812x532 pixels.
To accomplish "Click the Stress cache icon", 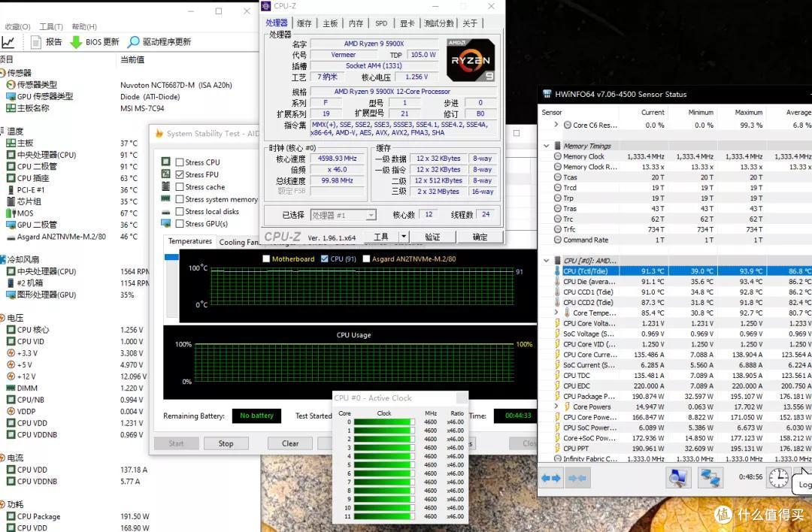I will (x=165, y=186).
